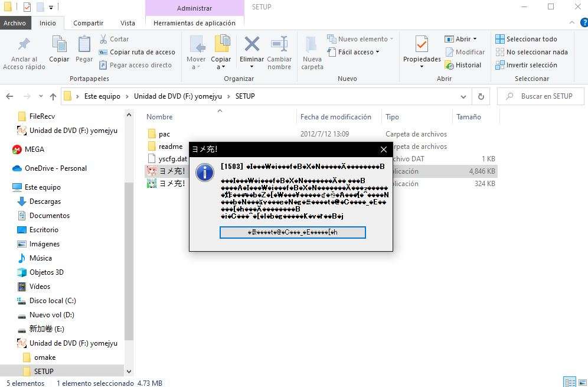Open the Fácil acceso dropdown
This screenshot has height=387, width=588.
tap(353, 52)
